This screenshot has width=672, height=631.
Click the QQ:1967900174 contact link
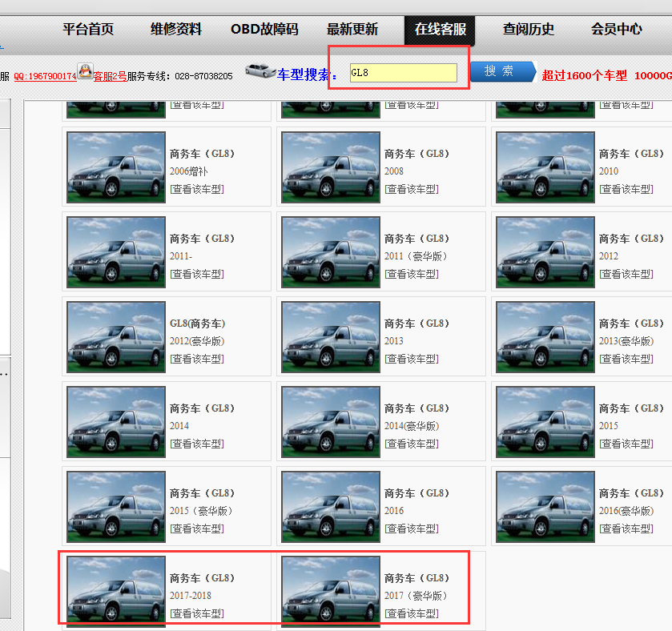click(45, 76)
